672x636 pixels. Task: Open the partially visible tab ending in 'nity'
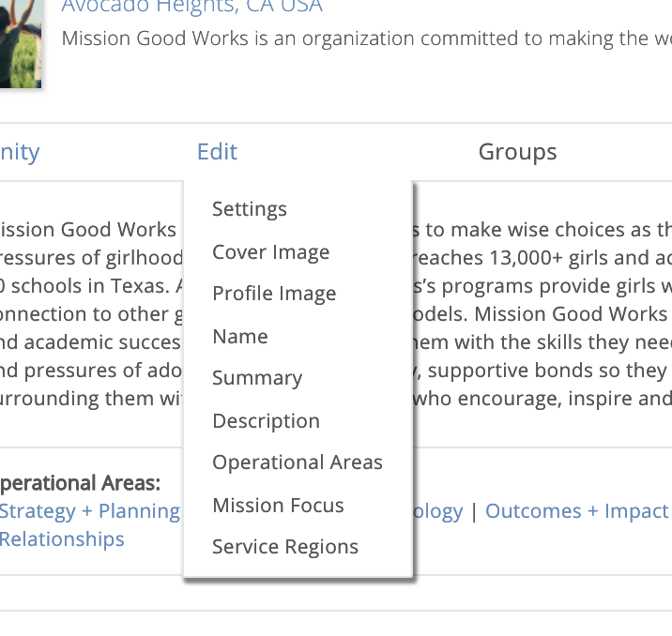(x=20, y=152)
